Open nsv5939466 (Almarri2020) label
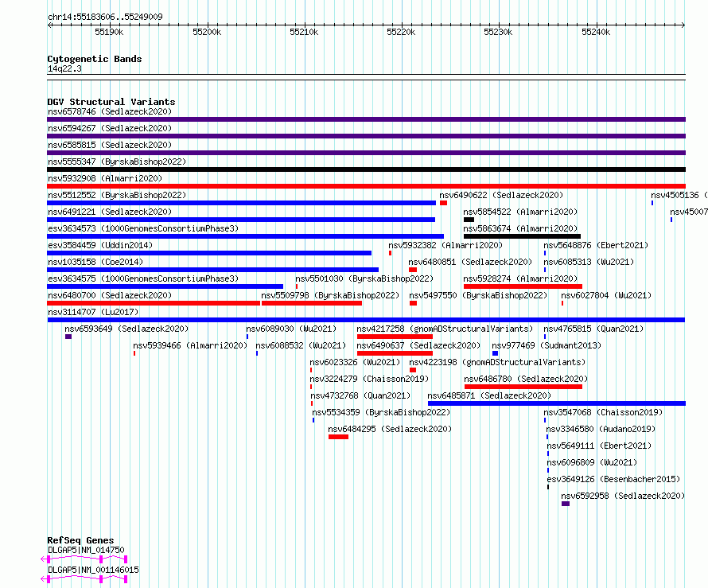Image resolution: width=708 pixels, height=588 pixels. click(190, 345)
